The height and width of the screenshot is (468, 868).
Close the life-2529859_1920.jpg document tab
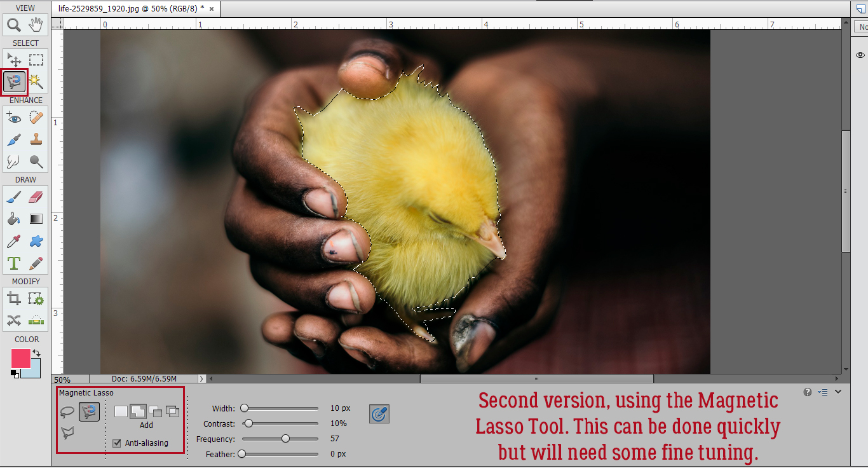[212, 9]
